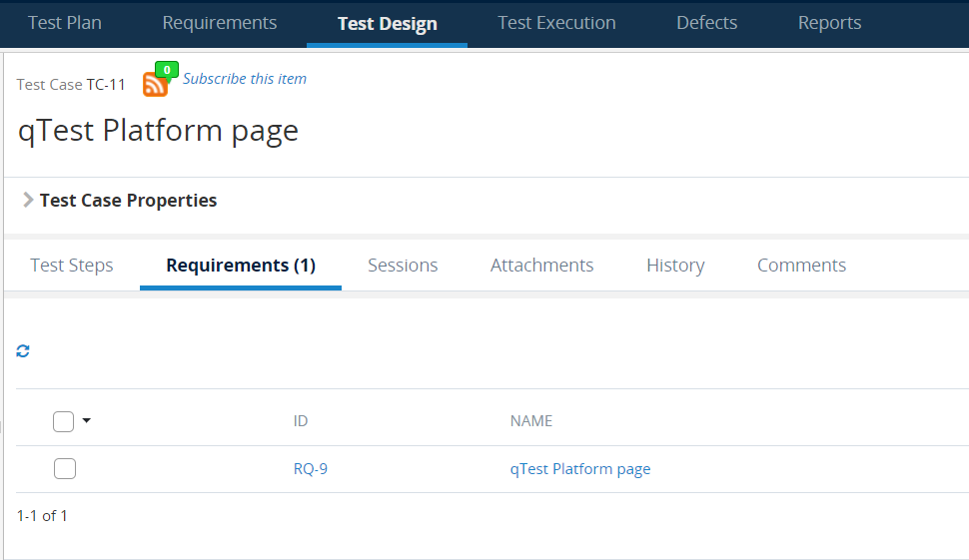Switch to the Requirements module tab
This screenshot has width=969, height=560.
(x=220, y=23)
